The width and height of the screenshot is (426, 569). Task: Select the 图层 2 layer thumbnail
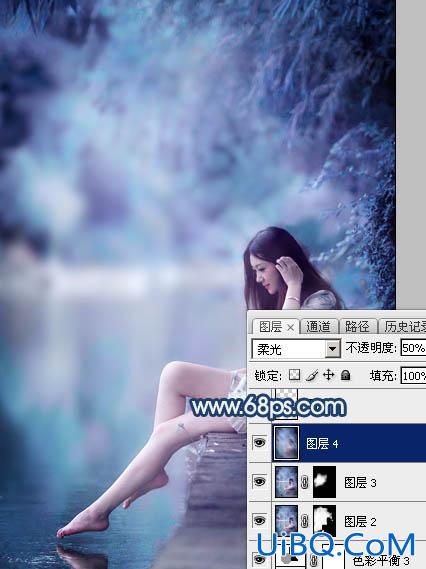(x=286, y=521)
